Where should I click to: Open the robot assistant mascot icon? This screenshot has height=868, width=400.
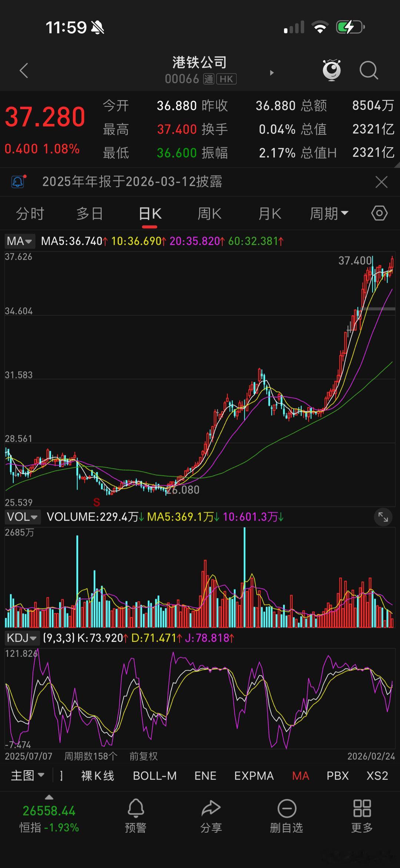point(331,70)
